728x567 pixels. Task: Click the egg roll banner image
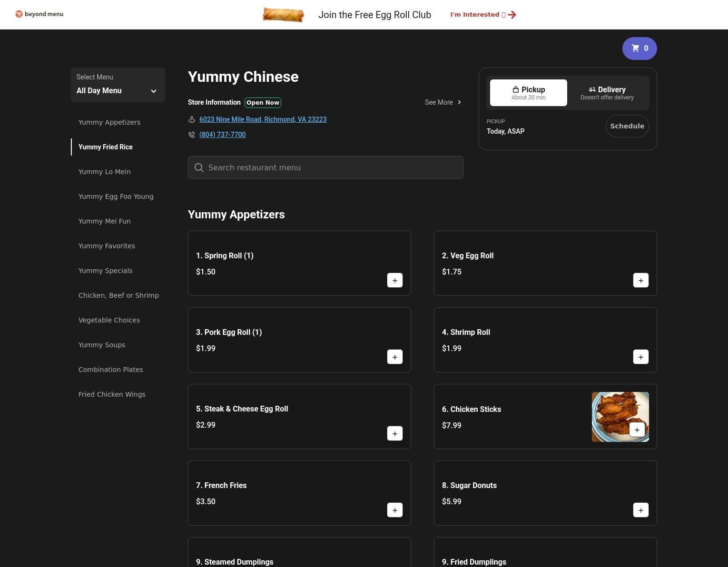pyautogui.click(x=284, y=15)
